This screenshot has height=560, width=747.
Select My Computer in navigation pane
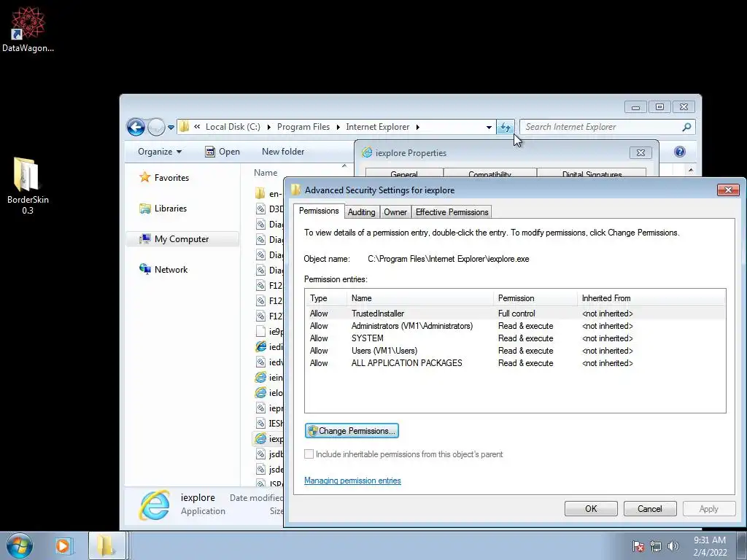coord(182,239)
